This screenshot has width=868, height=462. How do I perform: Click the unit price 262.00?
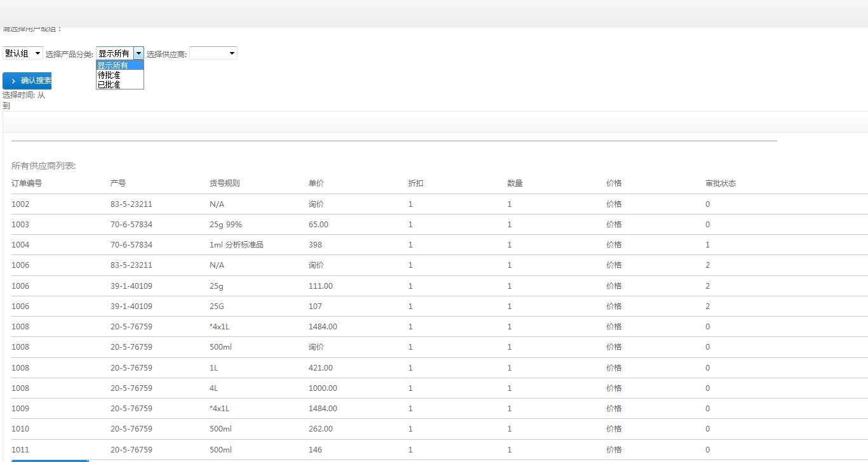(321, 429)
